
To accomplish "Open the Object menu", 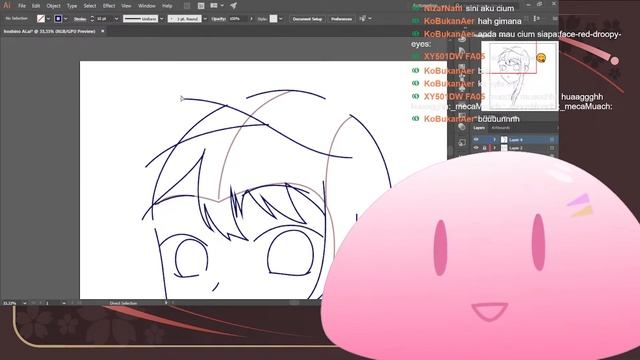I will (x=53, y=6).
